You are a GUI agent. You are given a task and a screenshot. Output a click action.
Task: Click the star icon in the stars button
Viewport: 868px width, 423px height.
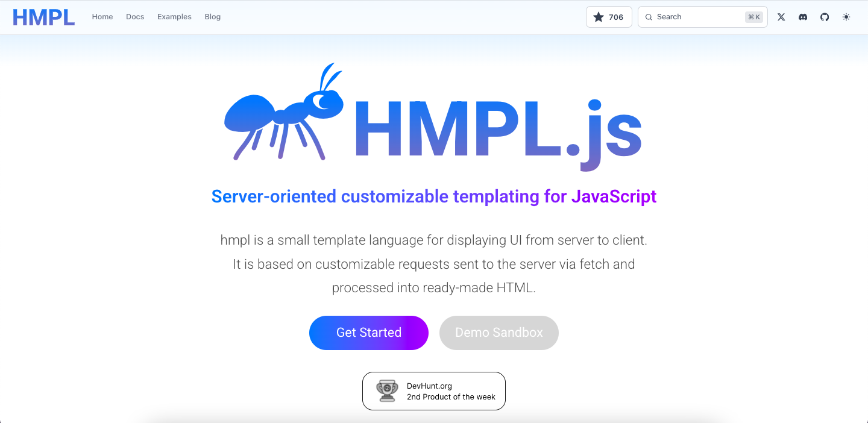pos(599,17)
